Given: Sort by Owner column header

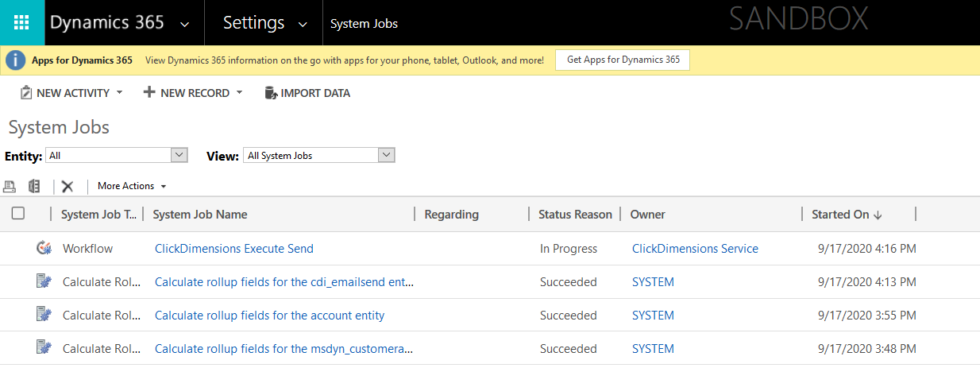Looking at the screenshot, I should tap(648, 214).
